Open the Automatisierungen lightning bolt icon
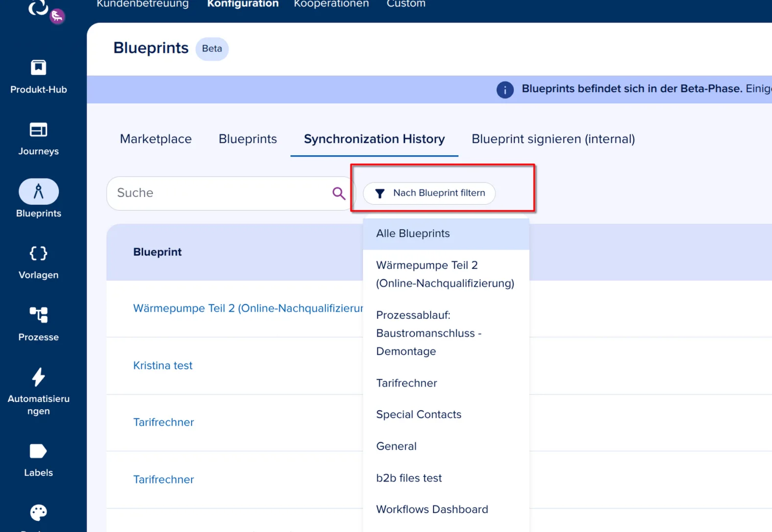Image resolution: width=772 pixels, height=532 pixels. click(39, 377)
